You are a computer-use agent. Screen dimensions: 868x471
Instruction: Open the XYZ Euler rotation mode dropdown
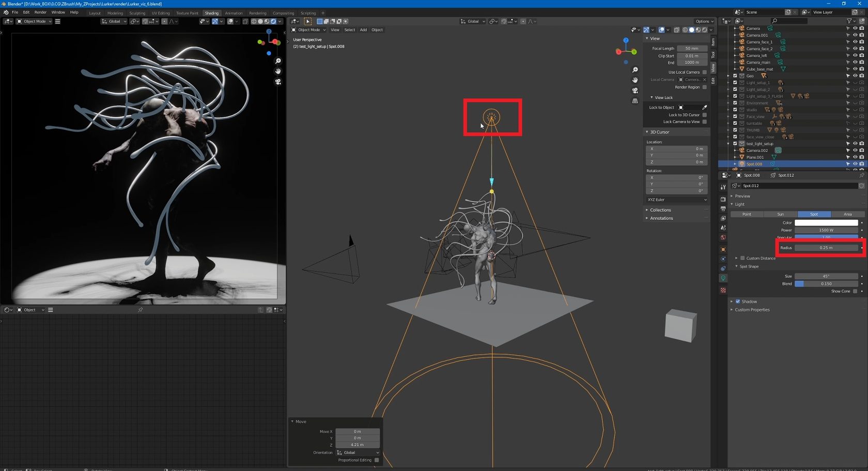[x=677, y=200]
